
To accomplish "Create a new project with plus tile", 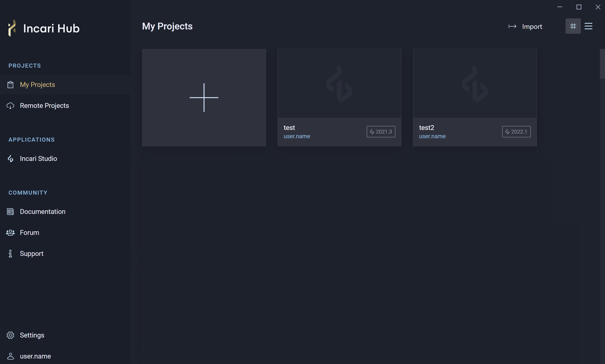I will click(x=204, y=98).
